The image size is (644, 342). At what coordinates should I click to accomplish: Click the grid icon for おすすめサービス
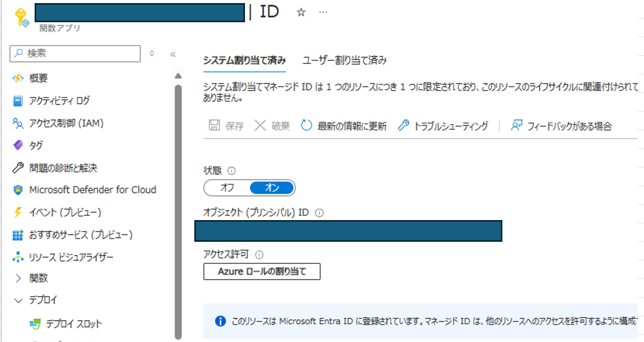tap(18, 235)
